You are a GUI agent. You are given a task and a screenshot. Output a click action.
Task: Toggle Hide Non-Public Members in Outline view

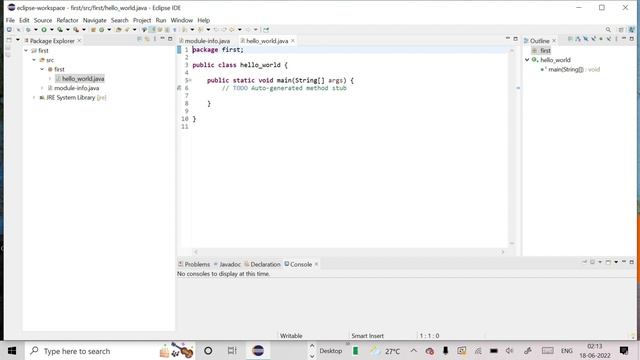click(x=601, y=39)
